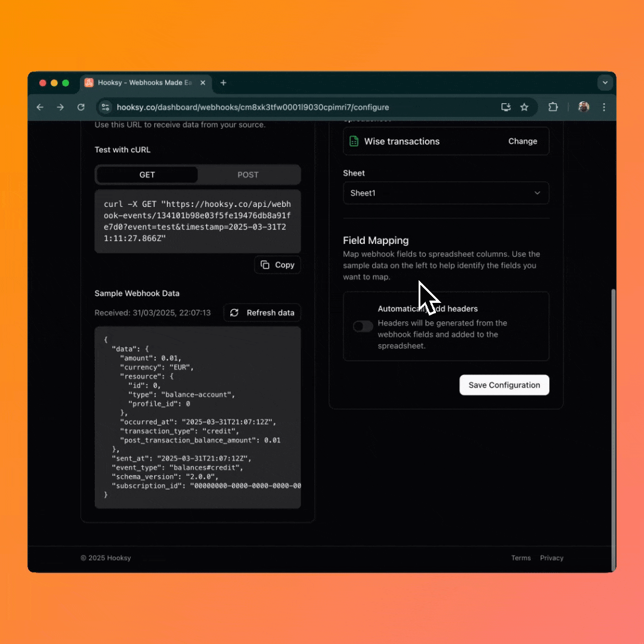The height and width of the screenshot is (644, 644).
Task: Click the "currency": "EUR" line in sample data
Action: pyautogui.click(x=156, y=367)
